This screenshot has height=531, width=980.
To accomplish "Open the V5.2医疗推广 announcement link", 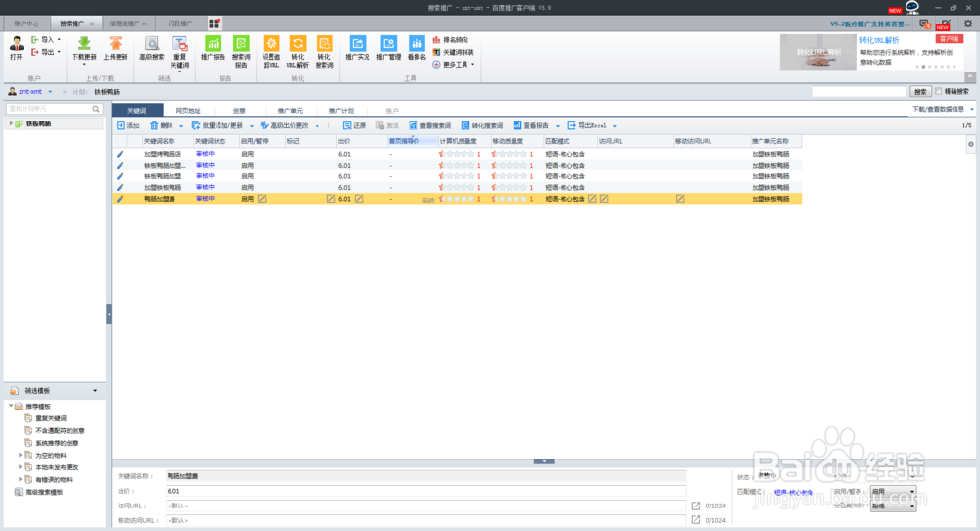I will point(870,24).
